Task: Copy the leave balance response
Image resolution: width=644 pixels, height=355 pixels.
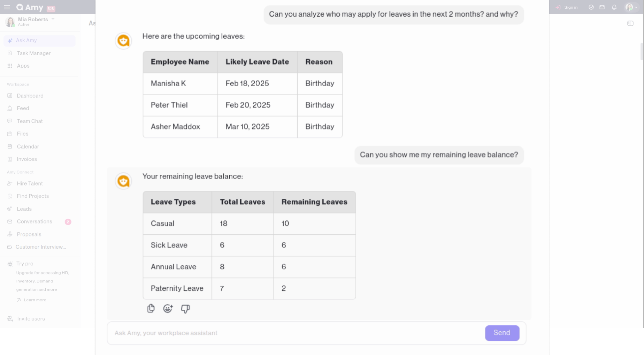Action: click(151, 309)
